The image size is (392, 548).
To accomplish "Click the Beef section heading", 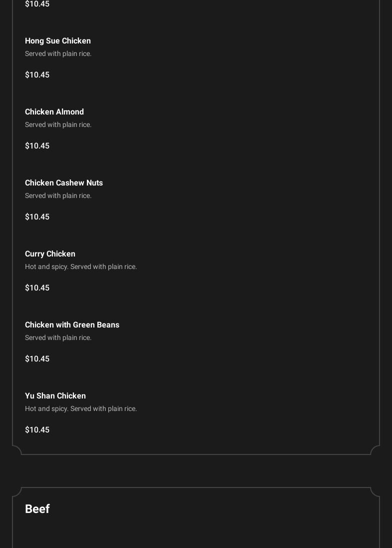I will coord(37,509).
